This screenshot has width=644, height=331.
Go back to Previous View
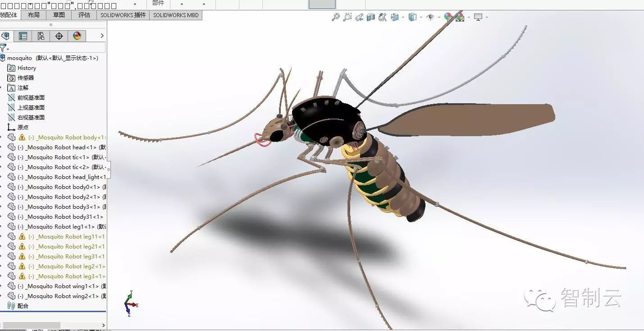click(x=359, y=17)
